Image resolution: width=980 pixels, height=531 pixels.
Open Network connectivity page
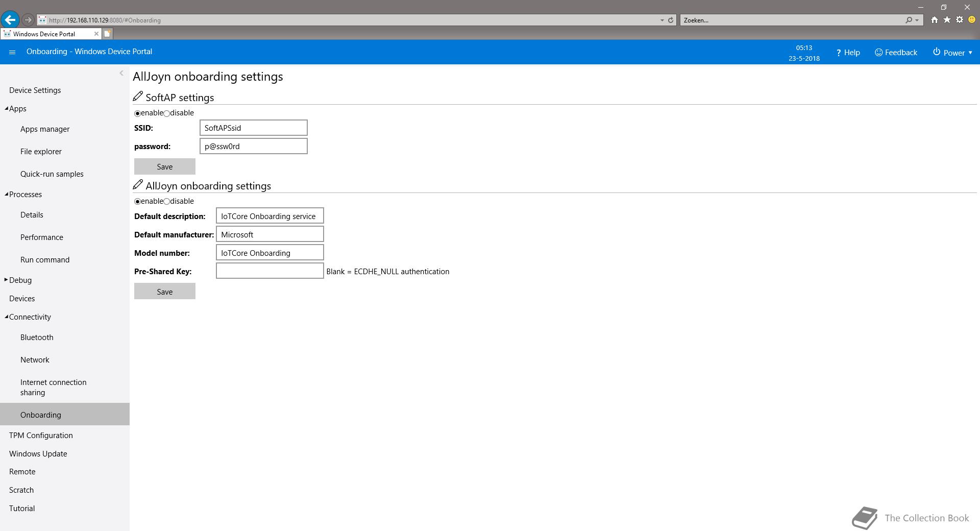[35, 360]
